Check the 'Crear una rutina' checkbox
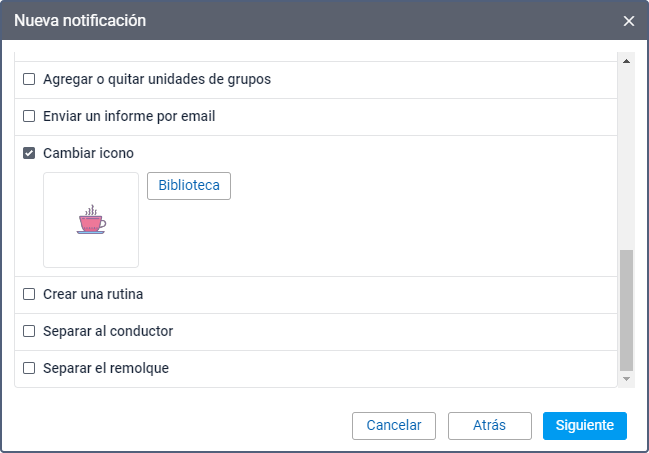Screen dimensions: 649x453 point(30,294)
